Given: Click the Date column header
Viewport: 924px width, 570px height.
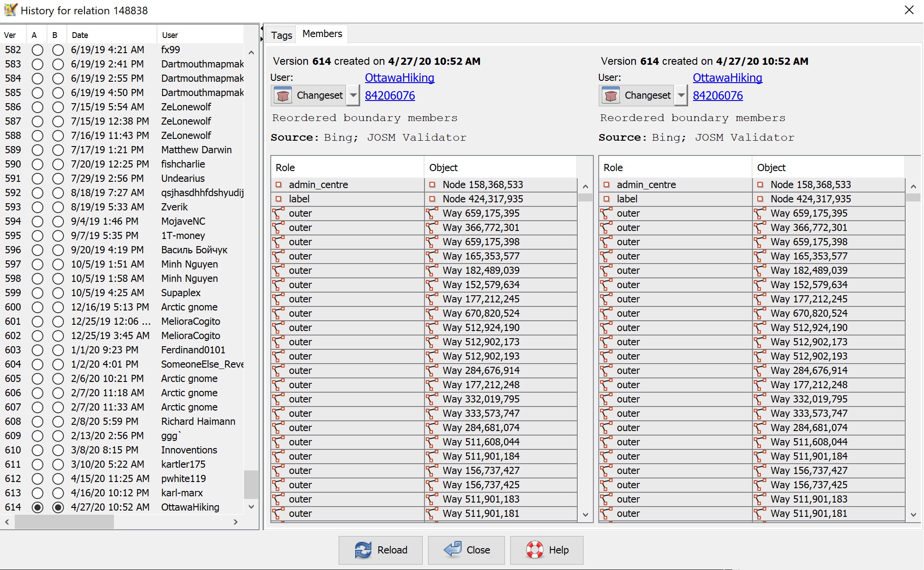Looking at the screenshot, I should (80, 35).
